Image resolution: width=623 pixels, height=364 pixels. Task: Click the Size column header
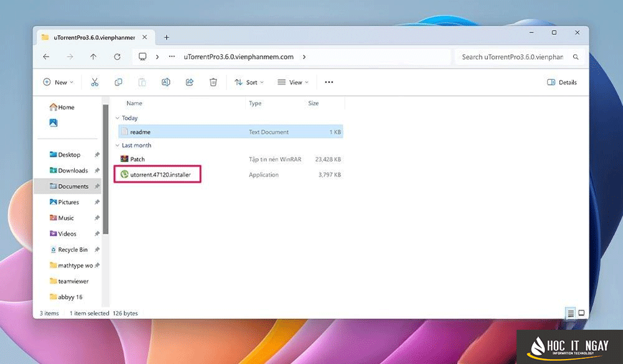[314, 103]
